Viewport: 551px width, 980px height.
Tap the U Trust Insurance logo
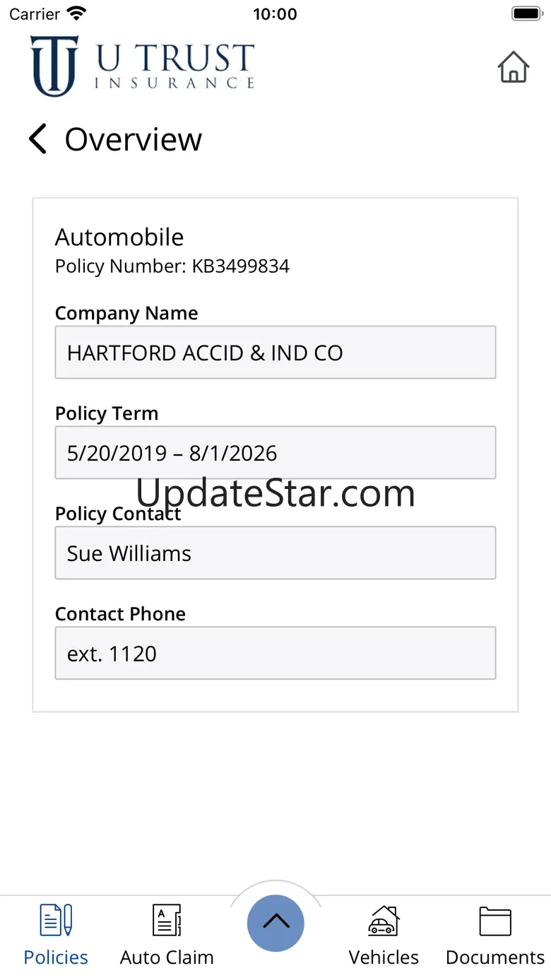tap(142, 66)
